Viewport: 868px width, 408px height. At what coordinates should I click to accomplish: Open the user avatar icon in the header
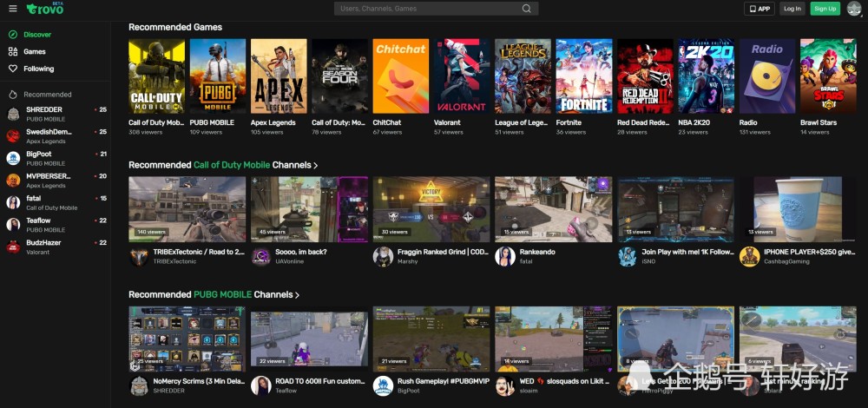[854, 9]
